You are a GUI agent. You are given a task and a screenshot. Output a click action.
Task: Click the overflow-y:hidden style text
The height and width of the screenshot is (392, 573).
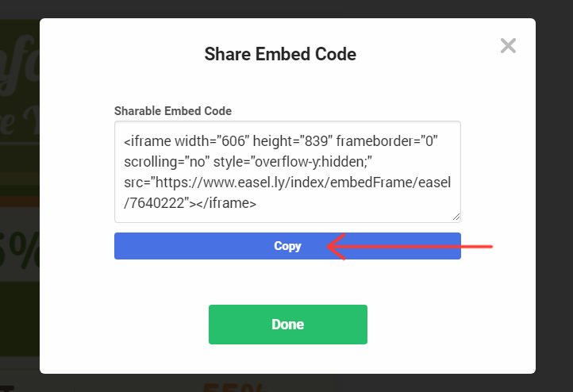pos(313,161)
